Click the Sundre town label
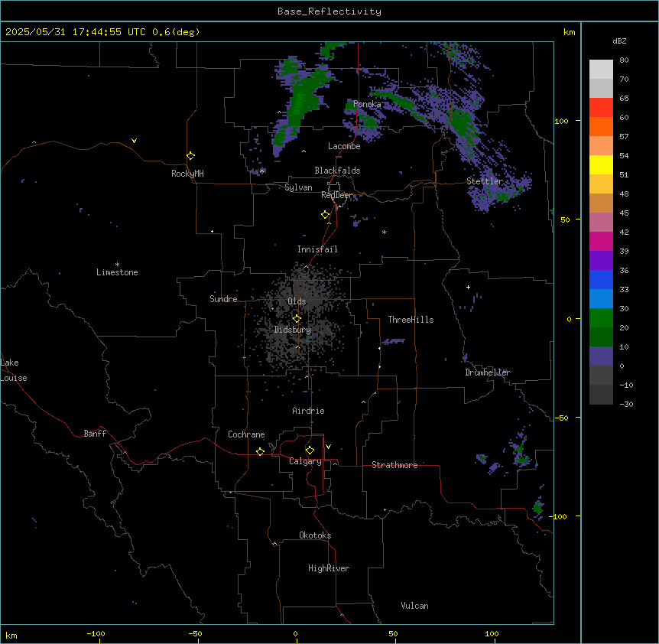The image size is (659, 644). pyautogui.click(x=223, y=299)
